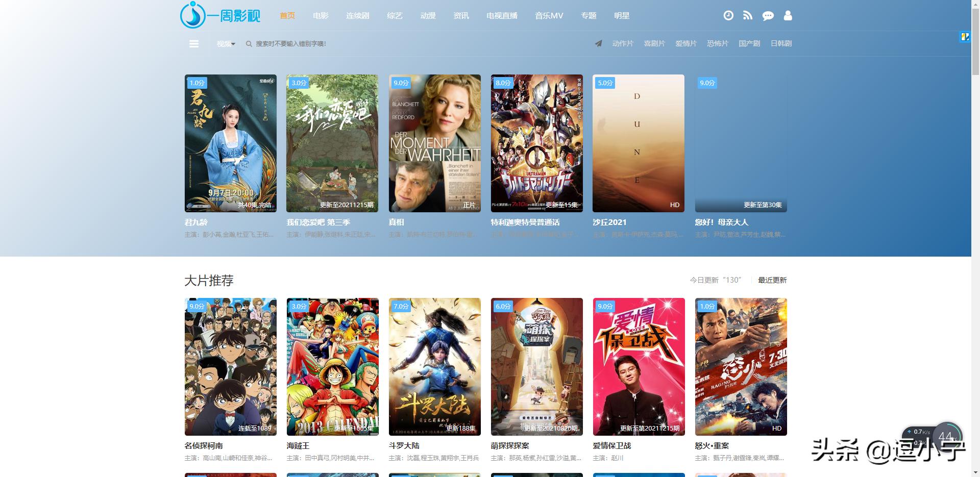Click the search magnifier icon
Screen dimensions: 980x477
pyautogui.click(x=249, y=44)
